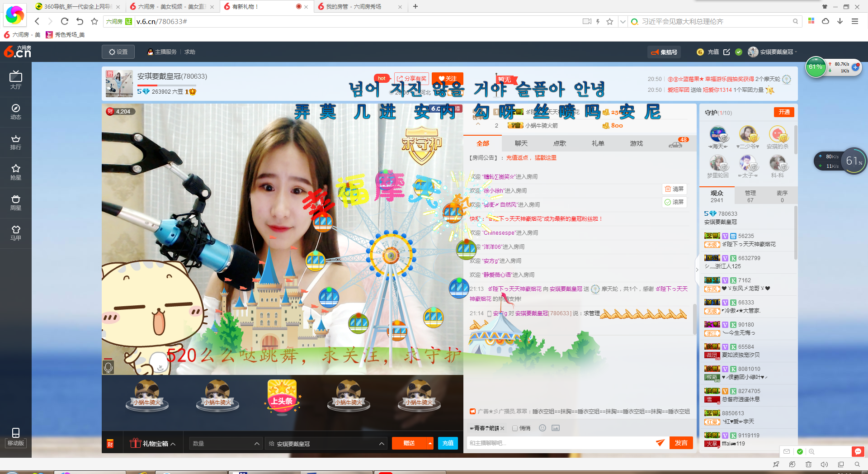The width and height of the screenshot is (868, 474).
Task: Click the blue 充值 recharge button in gift bar
Action: (x=448, y=443)
